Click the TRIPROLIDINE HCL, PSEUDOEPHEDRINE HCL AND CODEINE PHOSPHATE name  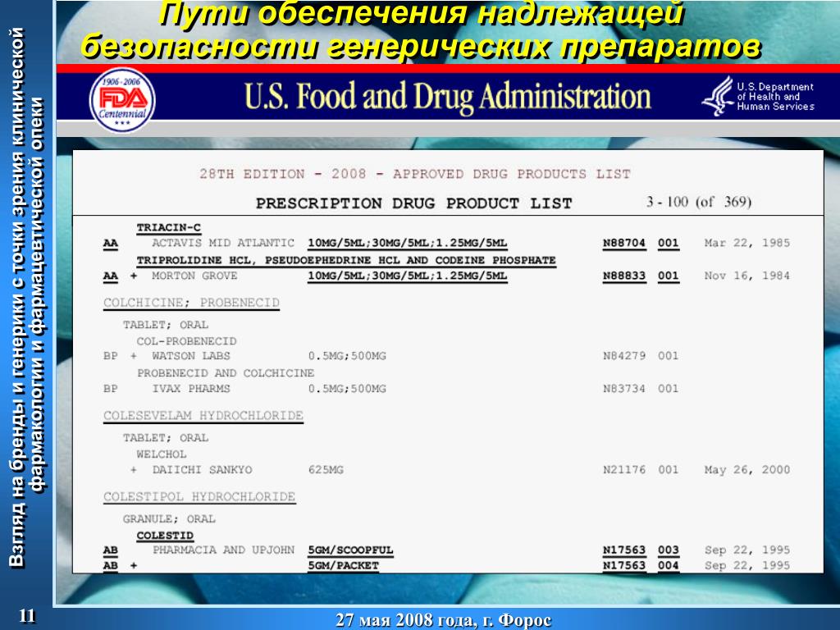pyautogui.click(x=346, y=260)
